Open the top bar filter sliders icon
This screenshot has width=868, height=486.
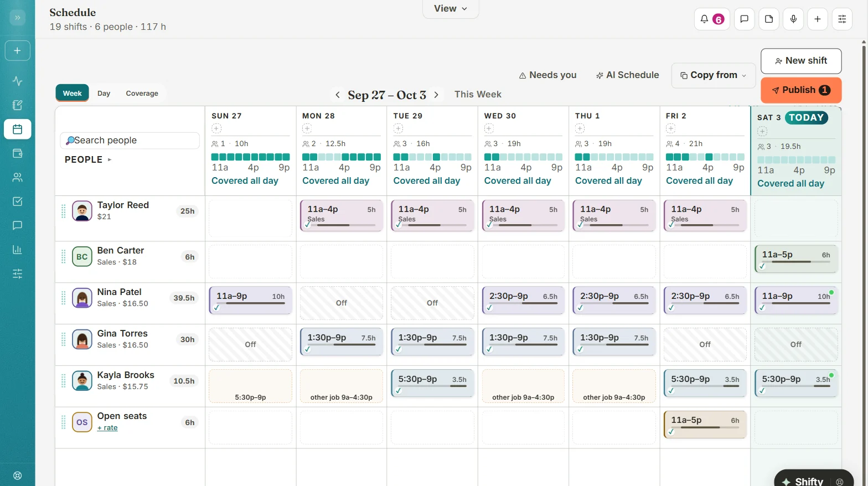pos(842,19)
